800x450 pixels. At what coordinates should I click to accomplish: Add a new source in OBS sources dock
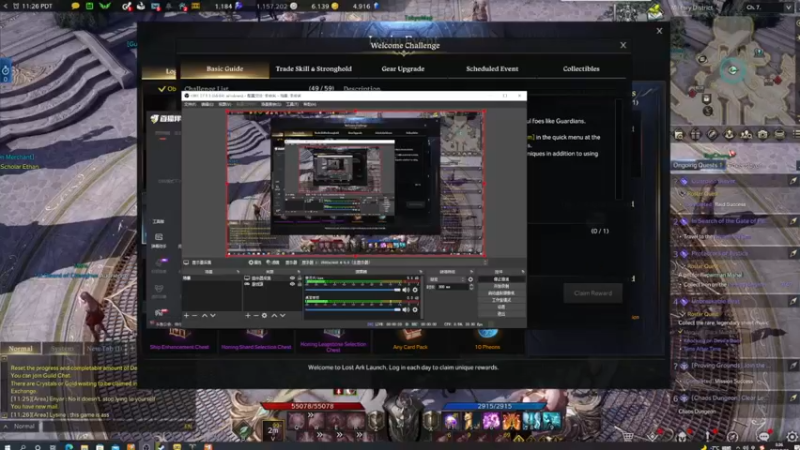248,316
